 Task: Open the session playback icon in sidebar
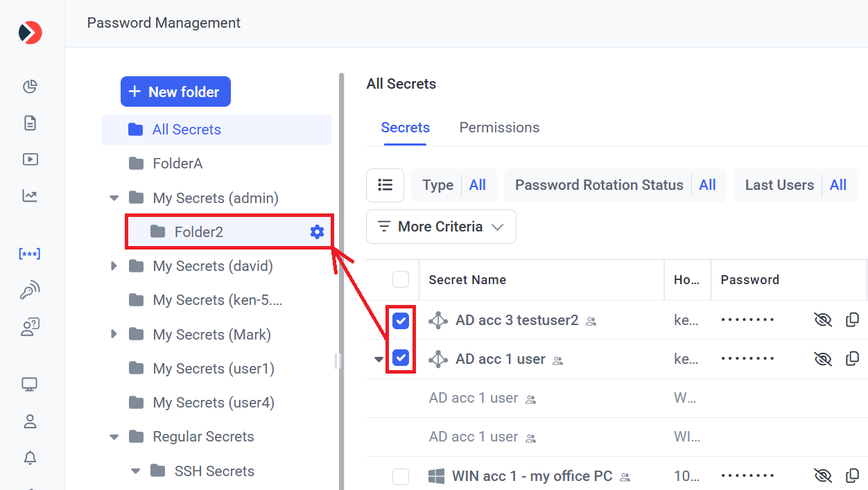[30, 159]
